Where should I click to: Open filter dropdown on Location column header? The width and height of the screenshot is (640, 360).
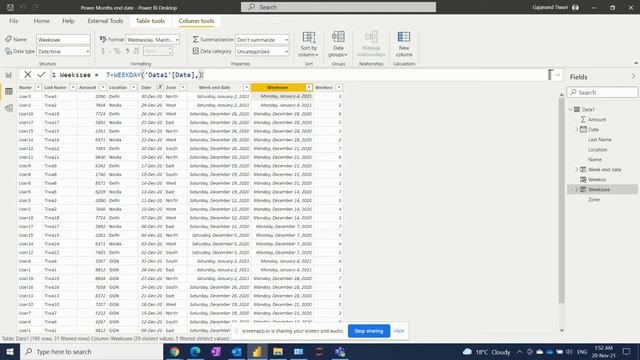point(133,87)
